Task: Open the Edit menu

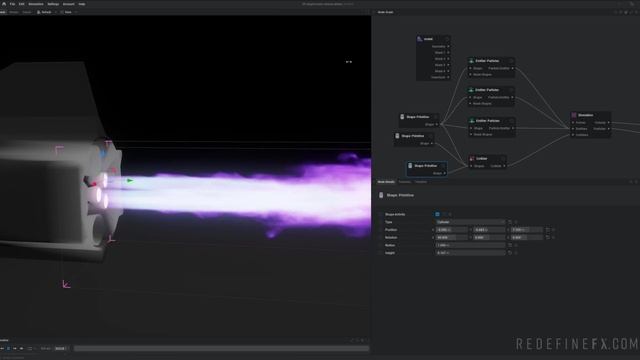Action: pos(22,4)
